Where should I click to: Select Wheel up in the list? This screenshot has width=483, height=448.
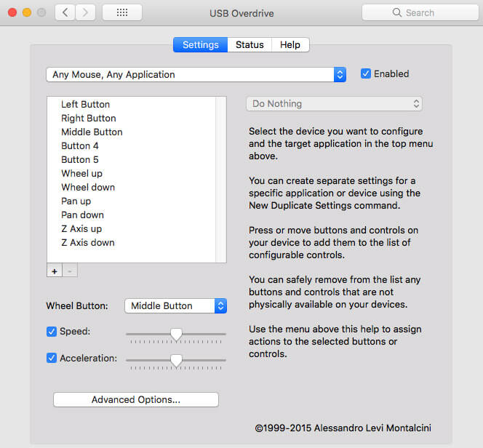pos(132,174)
